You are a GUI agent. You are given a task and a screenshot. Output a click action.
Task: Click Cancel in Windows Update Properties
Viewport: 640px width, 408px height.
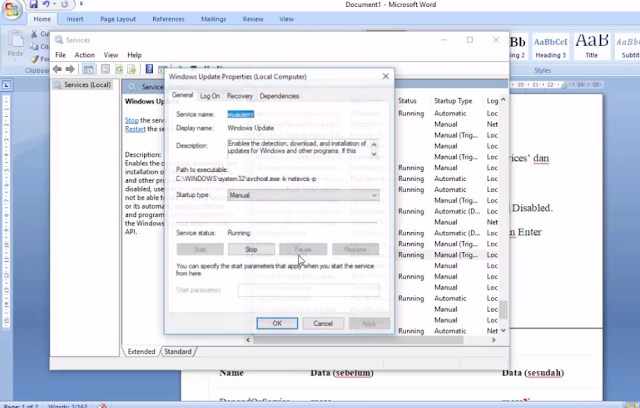tap(323, 324)
